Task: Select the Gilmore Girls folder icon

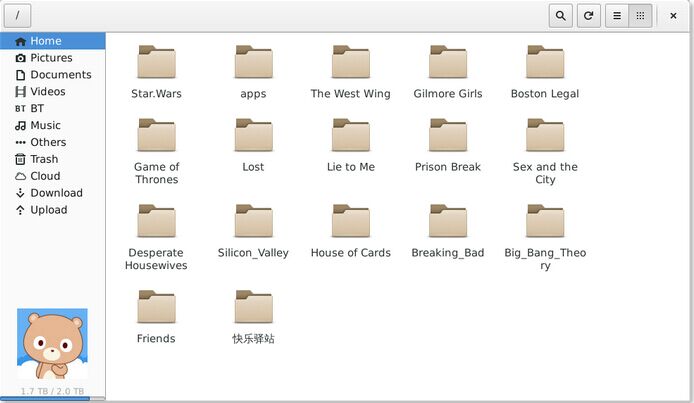Action: tap(448, 61)
